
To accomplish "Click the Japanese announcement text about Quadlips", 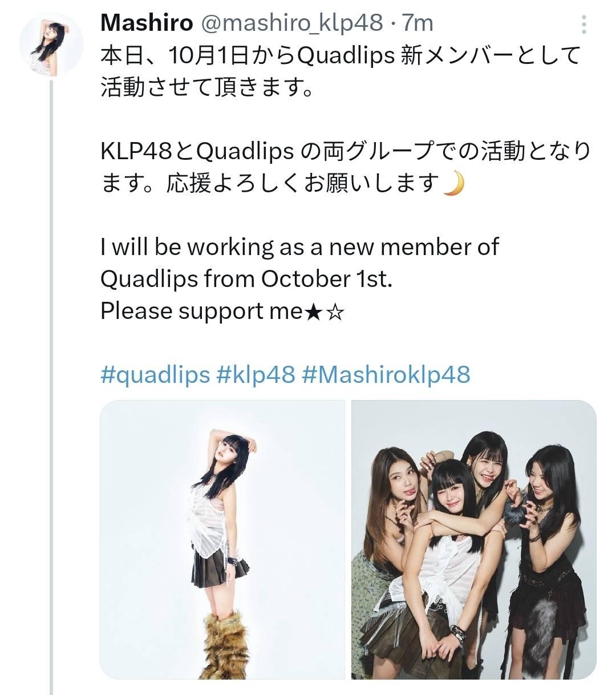I will 341,71.
